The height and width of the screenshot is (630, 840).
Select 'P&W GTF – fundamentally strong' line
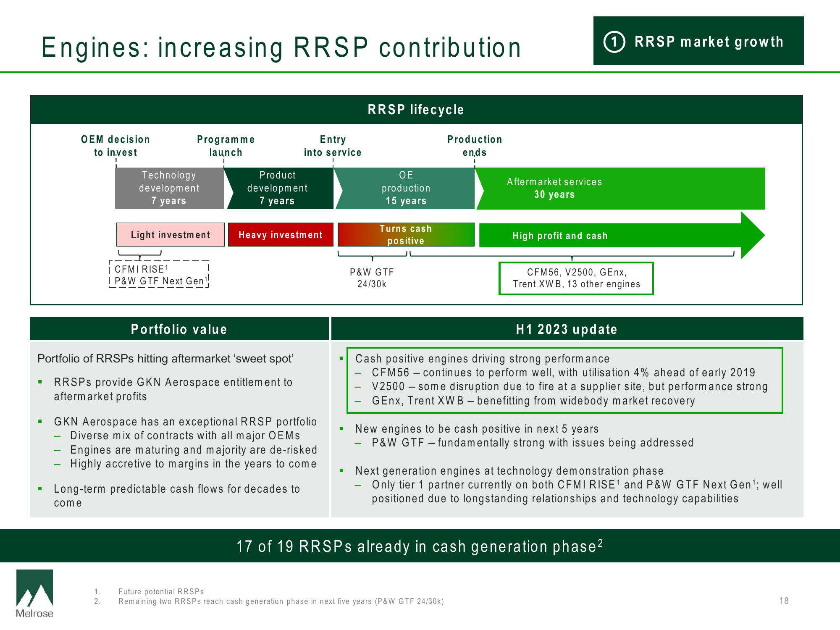point(533,443)
